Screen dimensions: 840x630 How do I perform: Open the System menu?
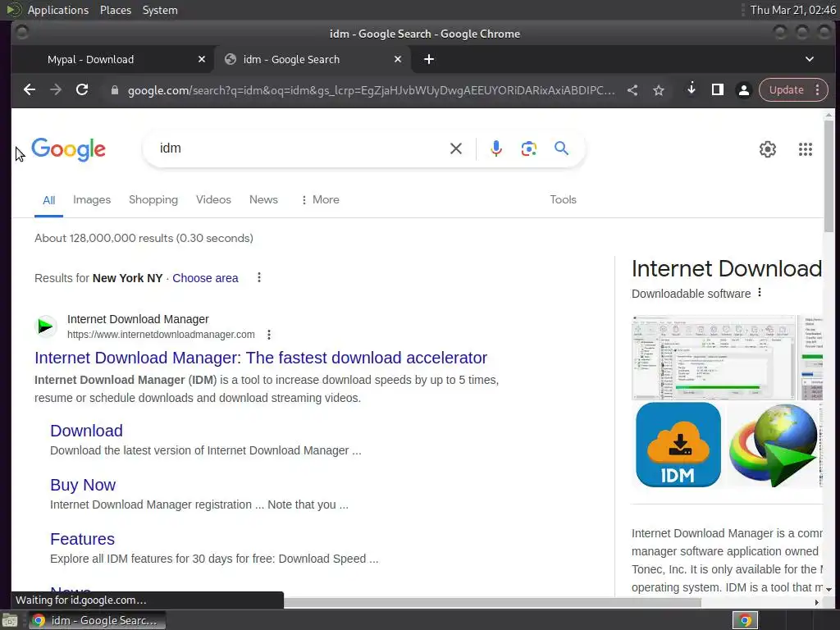coord(160,10)
